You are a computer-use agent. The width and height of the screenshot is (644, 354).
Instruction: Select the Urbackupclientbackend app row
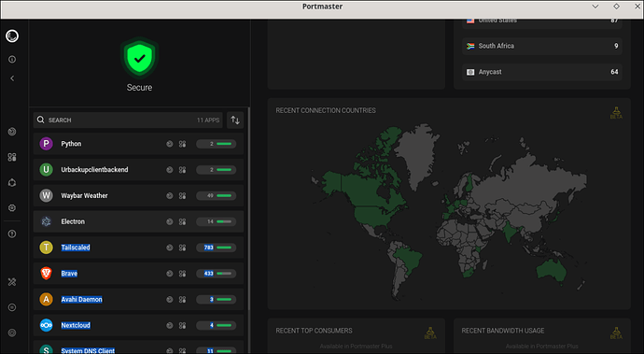coord(138,170)
